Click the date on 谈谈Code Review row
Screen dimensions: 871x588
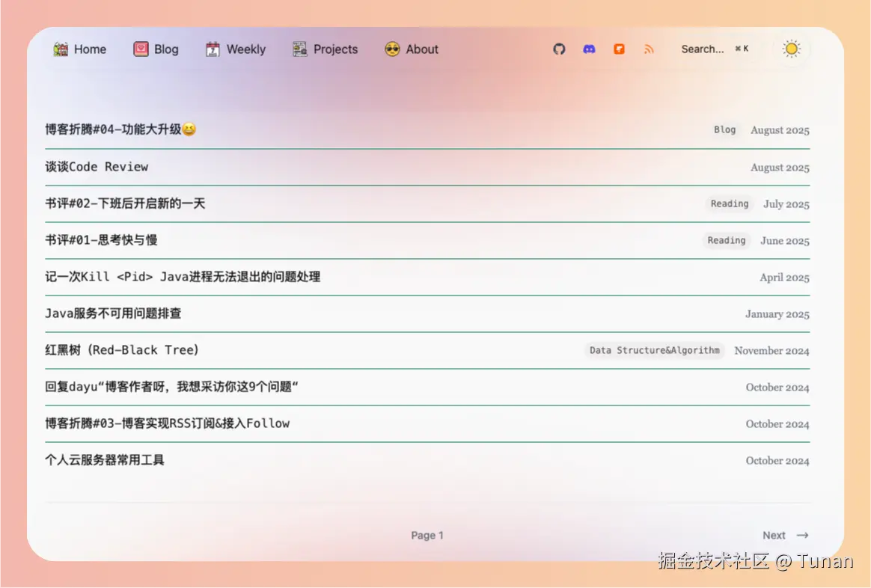[780, 167]
